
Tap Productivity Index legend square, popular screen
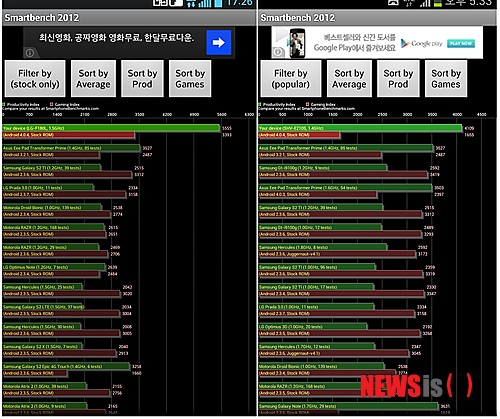260,104
